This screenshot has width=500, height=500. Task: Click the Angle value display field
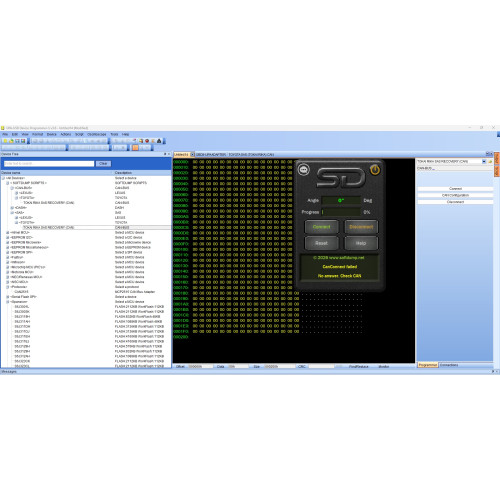[x=341, y=200]
